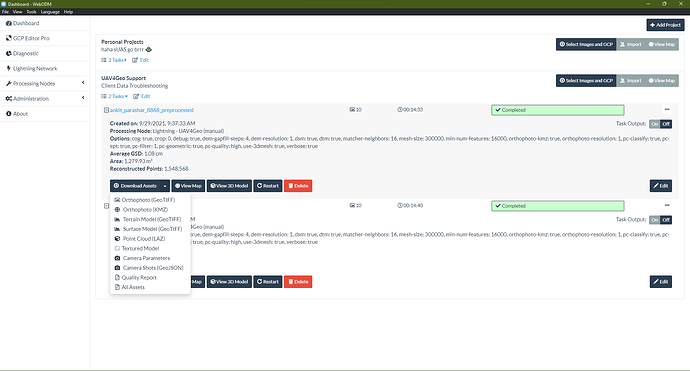Open the Help menu
Image resolution: width=690 pixels, height=371 pixels.
(68, 12)
